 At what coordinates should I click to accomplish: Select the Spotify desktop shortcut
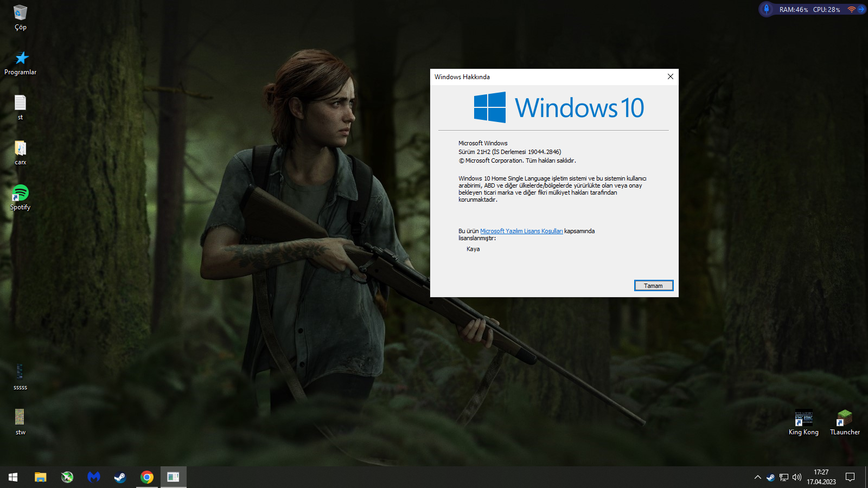point(20,197)
